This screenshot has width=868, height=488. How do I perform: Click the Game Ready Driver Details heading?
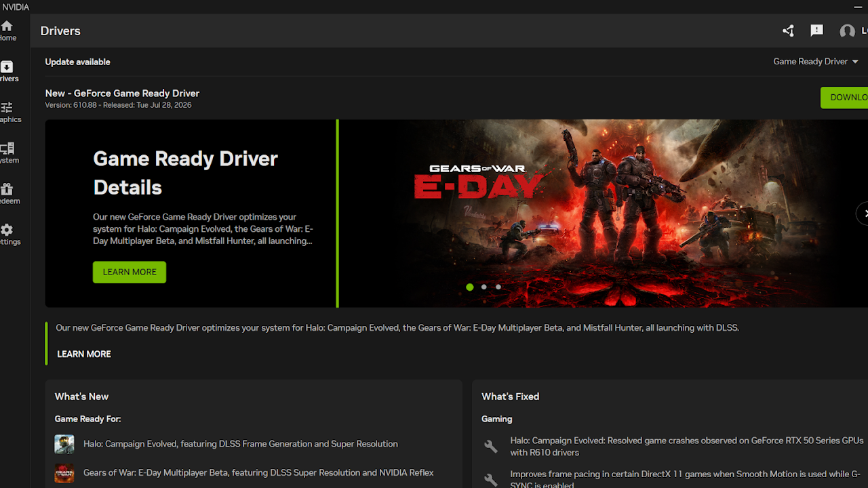(x=186, y=173)
